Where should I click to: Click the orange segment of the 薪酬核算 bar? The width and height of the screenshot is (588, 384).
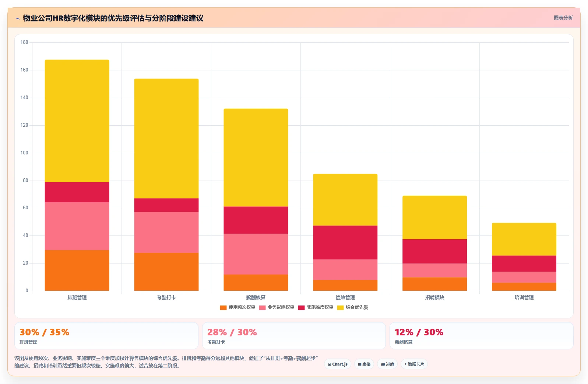point(256,283)
